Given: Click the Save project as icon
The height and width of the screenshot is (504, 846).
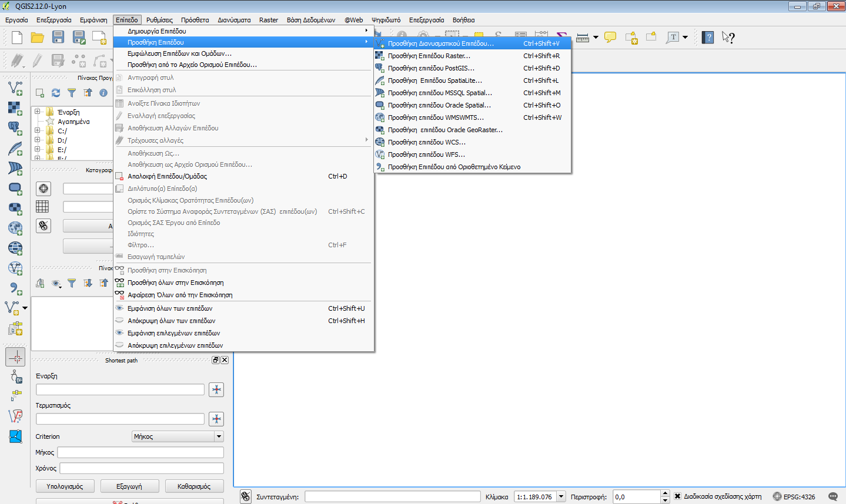Looking at the screenshot, I should [79, 38].
